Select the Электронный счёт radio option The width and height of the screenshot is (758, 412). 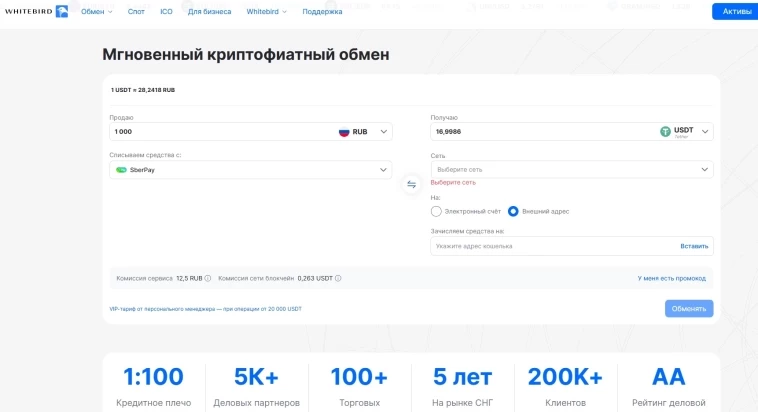[436, 211]
